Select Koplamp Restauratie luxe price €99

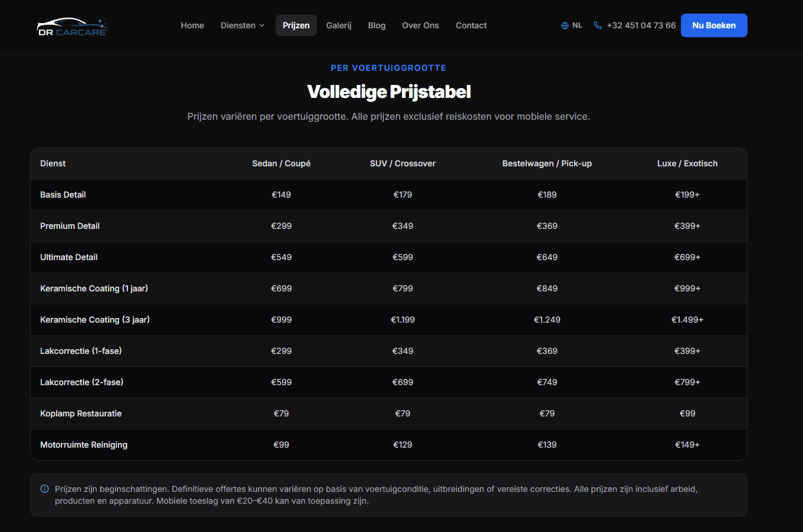pos(687,413)
